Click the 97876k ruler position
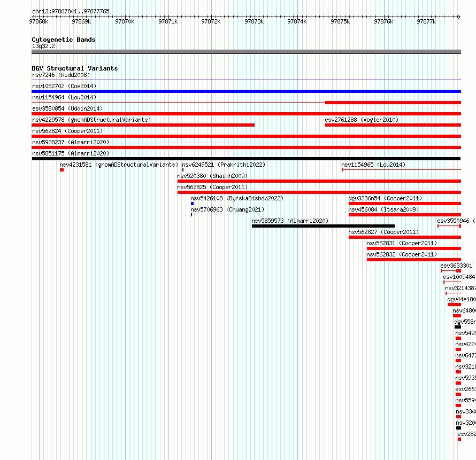This screenshot has width=476, height=460. 383,21
